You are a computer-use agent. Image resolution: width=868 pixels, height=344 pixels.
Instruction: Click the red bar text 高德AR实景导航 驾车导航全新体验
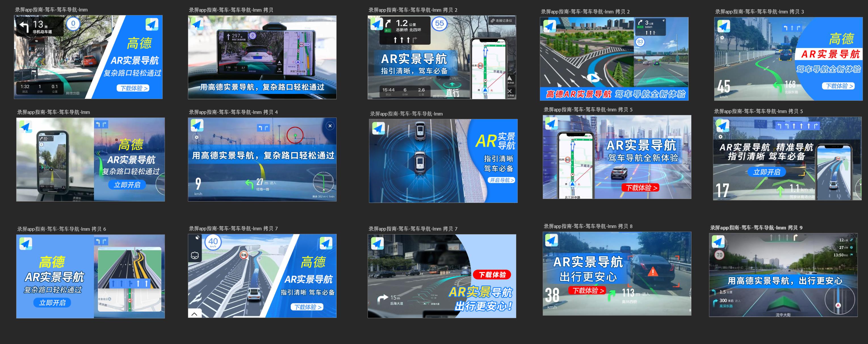tap(615, 94)
